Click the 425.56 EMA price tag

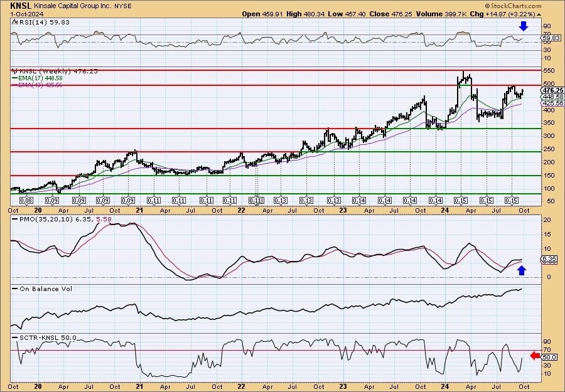[554, 103]
